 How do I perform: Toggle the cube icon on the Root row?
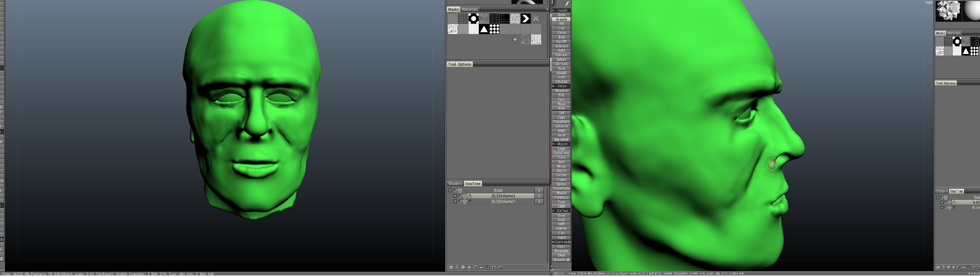pyautogui.click(x=460, y=190)
